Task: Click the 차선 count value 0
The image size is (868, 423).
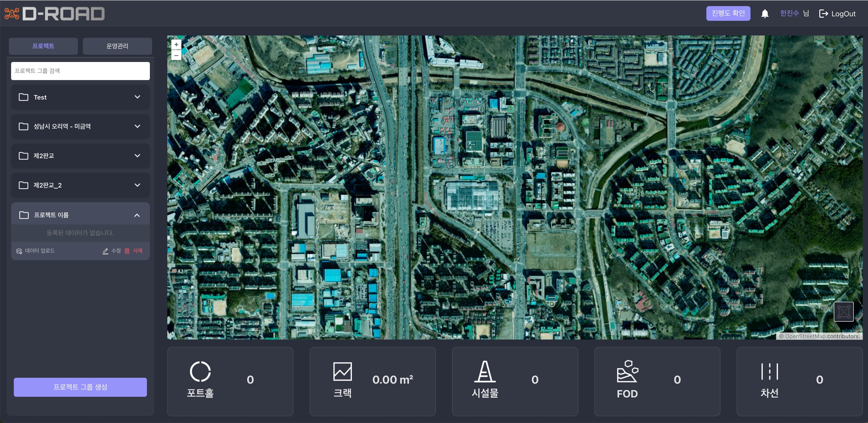Action: (820, 380)
